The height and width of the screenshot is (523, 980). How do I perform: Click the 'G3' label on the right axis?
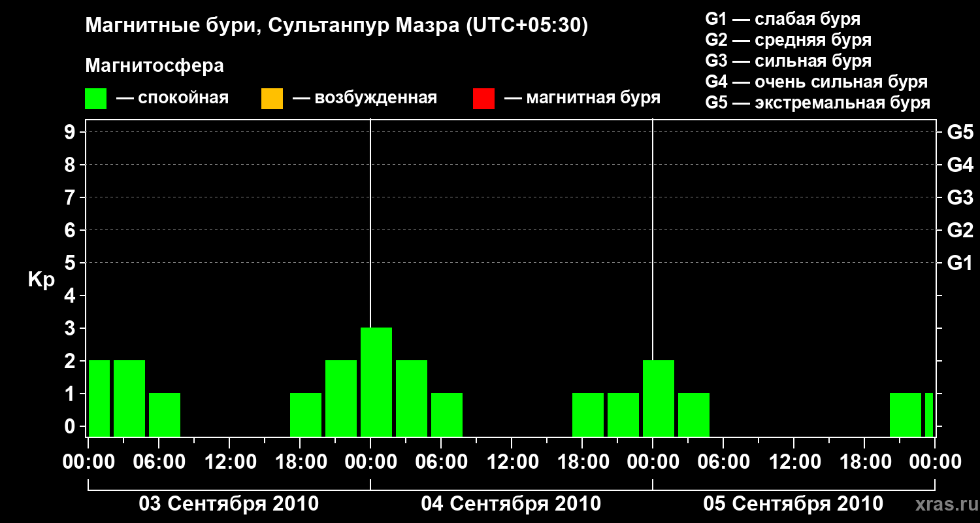960,198
